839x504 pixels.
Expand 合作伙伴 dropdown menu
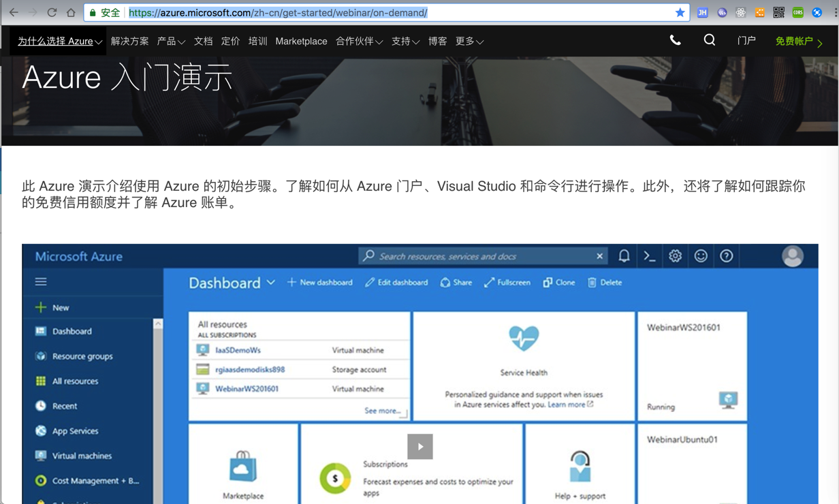point(359,42)
